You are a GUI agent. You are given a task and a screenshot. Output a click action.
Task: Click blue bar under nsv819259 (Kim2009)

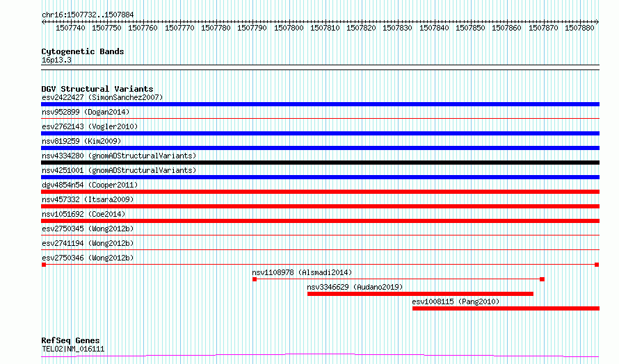pos(320,148)
